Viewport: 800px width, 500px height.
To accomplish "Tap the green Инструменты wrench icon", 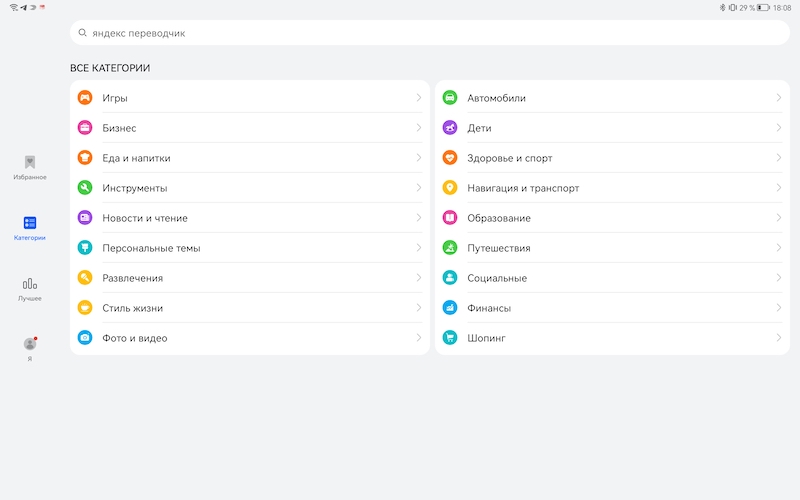I will 85,188.
